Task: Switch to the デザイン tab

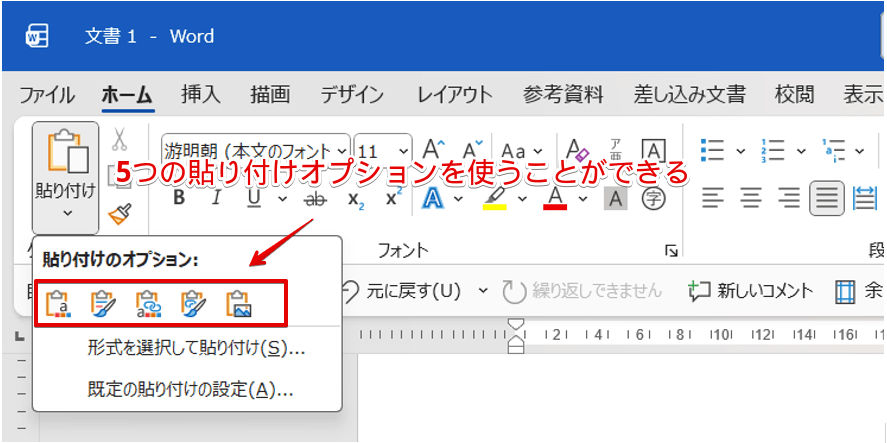Action: click(x=352, y=95)
